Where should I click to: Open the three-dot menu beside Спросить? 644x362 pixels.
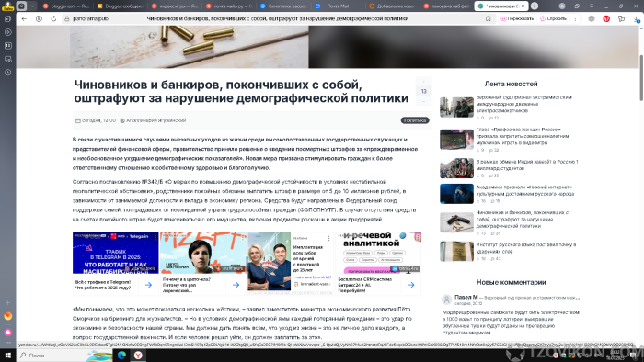pos(575,19)
